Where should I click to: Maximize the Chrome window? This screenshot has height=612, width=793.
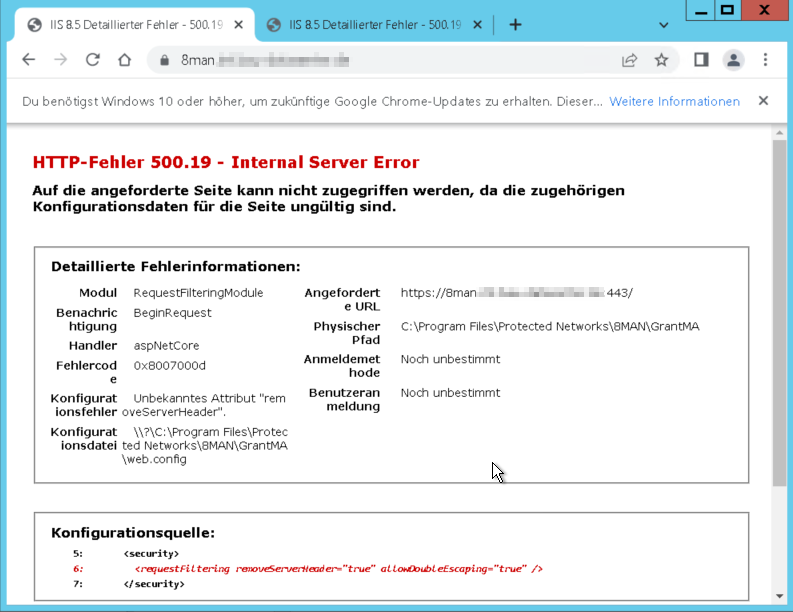pyautogui.click(x=727, y=10)
